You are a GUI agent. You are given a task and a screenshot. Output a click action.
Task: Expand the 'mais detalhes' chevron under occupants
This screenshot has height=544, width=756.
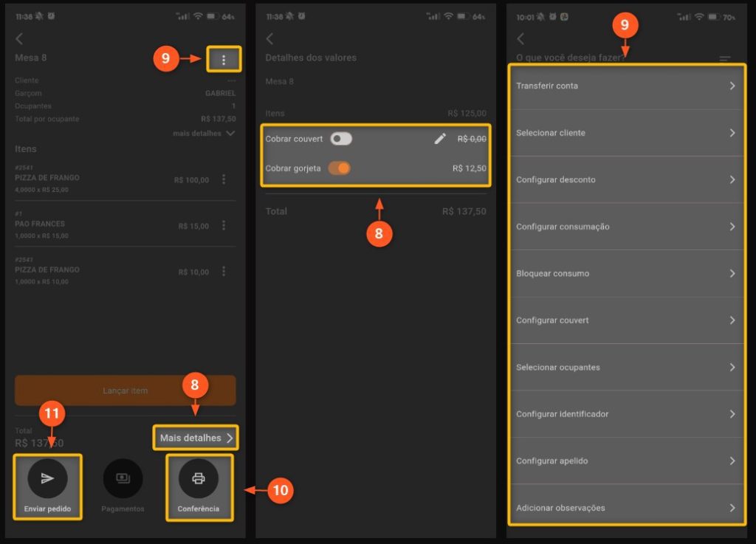point(230,134)
